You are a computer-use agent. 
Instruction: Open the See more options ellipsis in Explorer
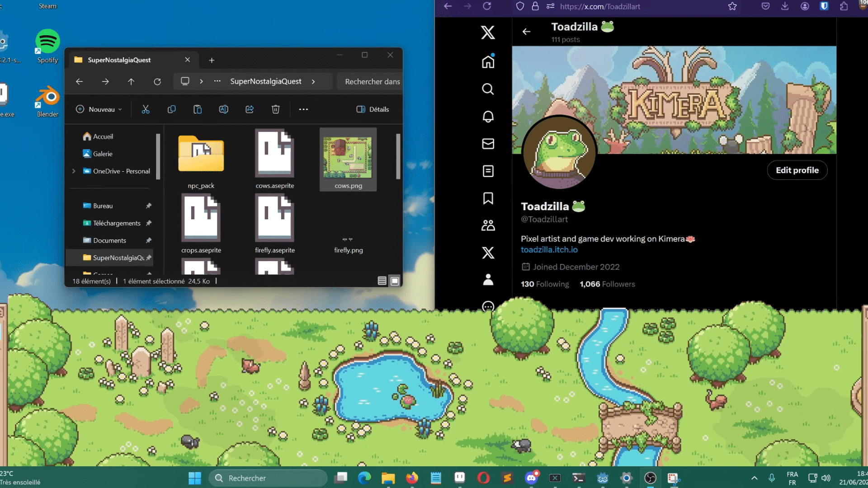click(x=303, y=109)
